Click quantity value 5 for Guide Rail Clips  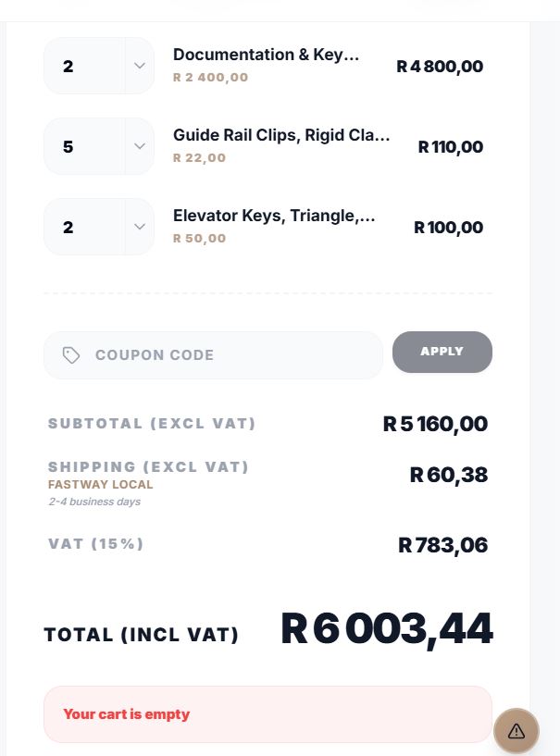(x=68, y=146)
